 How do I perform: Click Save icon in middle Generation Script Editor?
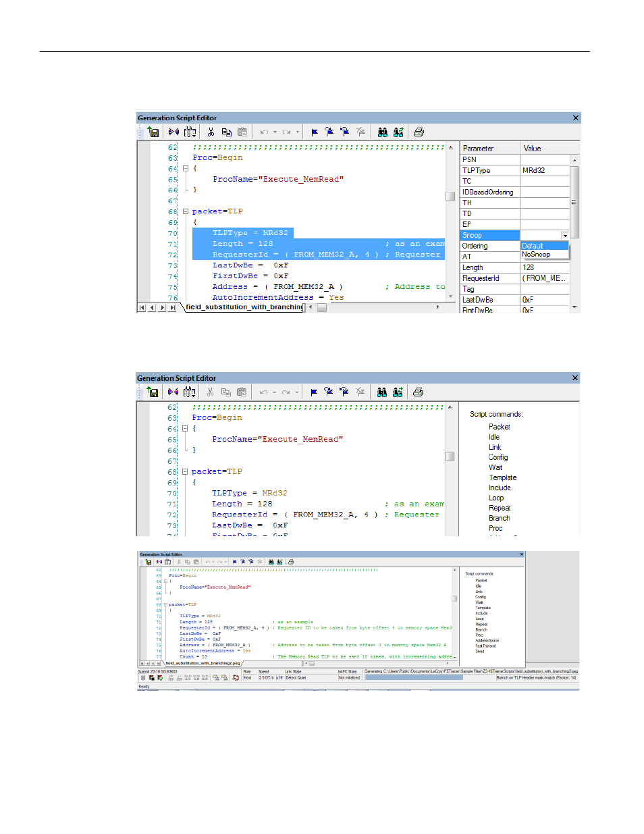tap(153, 392)
